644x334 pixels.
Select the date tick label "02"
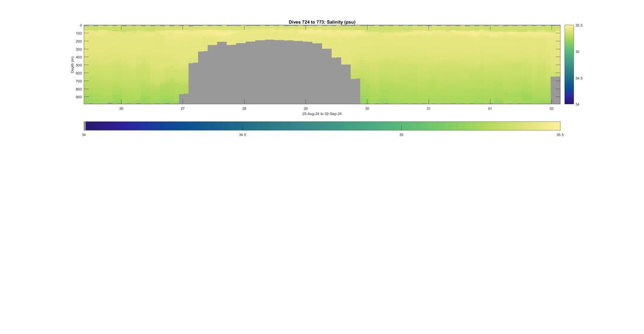[552, 108]
